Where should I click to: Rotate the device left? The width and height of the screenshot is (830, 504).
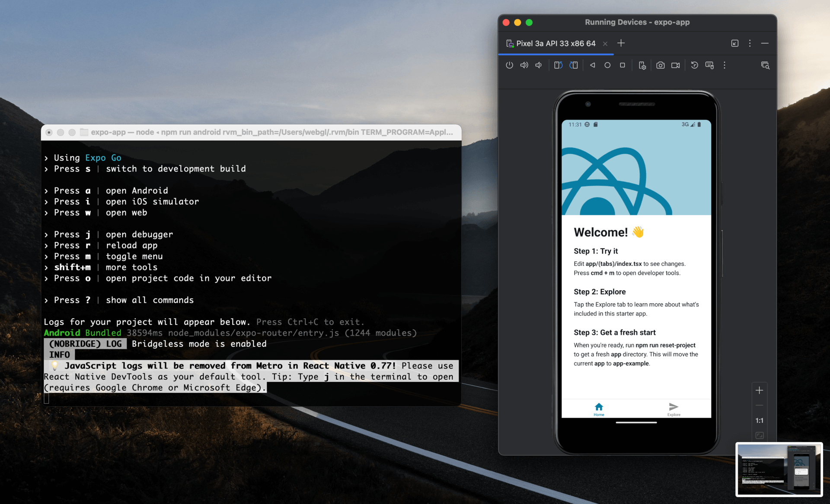[x=558, y=65]
